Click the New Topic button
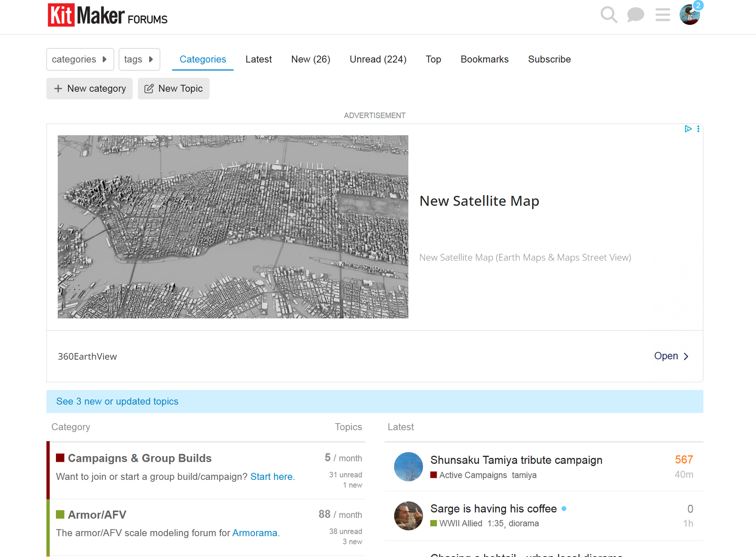This screenshot has height=557, width=756. pos(174,89)
